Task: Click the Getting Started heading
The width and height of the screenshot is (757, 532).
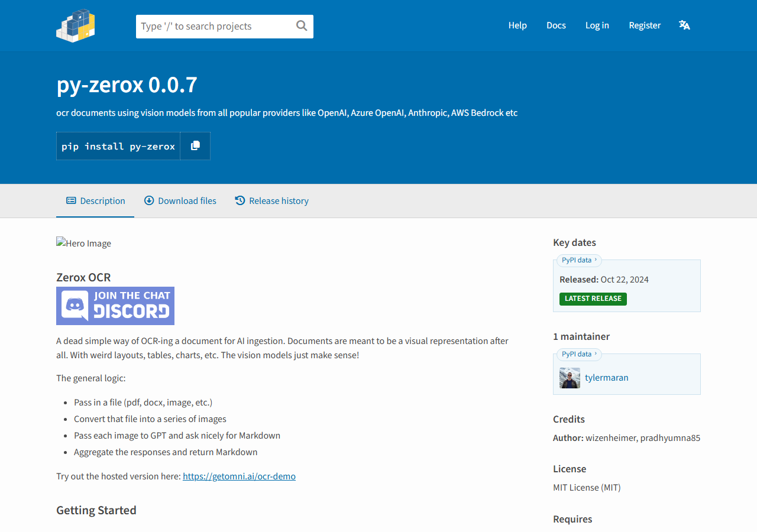Action: 96,510
